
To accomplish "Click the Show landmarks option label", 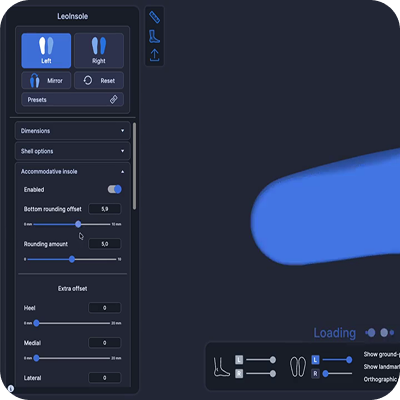I will (382, 367).
